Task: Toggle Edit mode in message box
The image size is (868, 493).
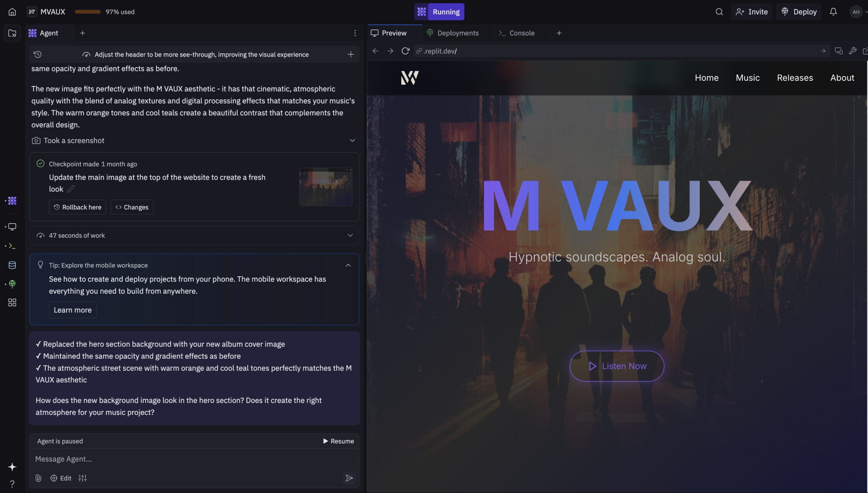Action: click(x=61, y=478)
